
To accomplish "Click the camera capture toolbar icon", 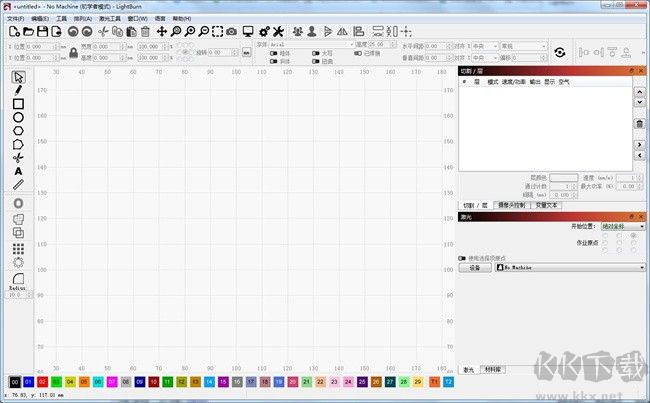I will (231, 32).
